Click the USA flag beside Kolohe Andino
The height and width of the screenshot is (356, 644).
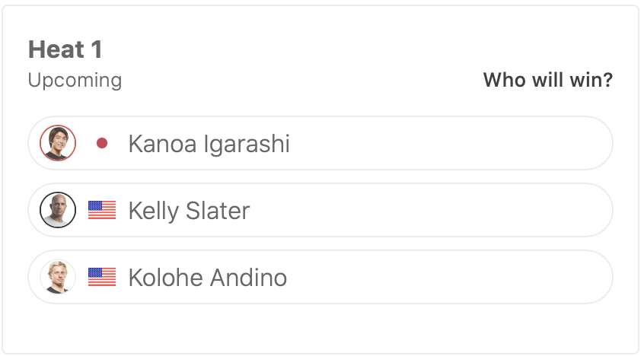click(102, 277)
